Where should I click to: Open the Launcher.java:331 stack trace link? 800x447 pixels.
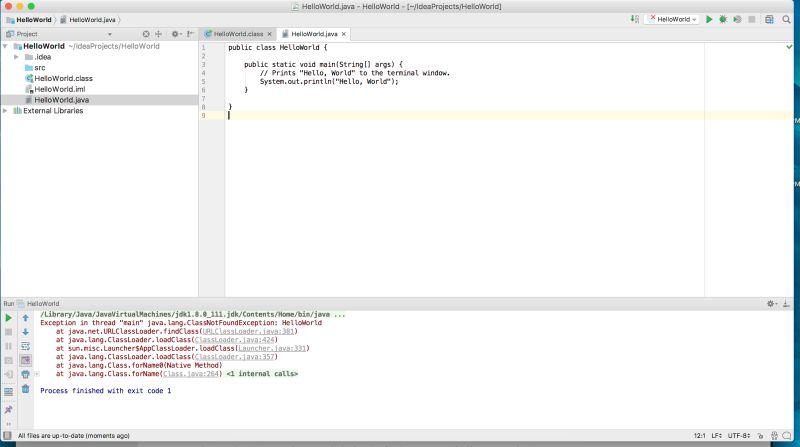point(272,349)
